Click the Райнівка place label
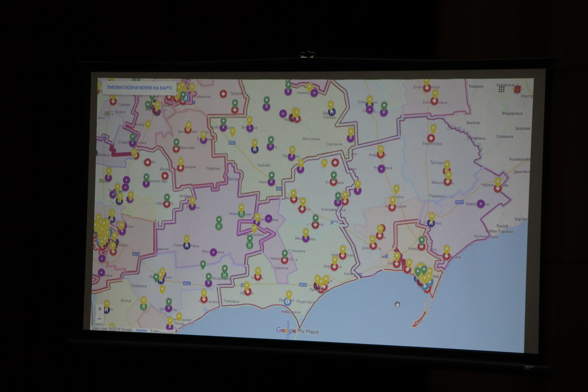Viewport: 588px width, 392px height. click(230, 302)
